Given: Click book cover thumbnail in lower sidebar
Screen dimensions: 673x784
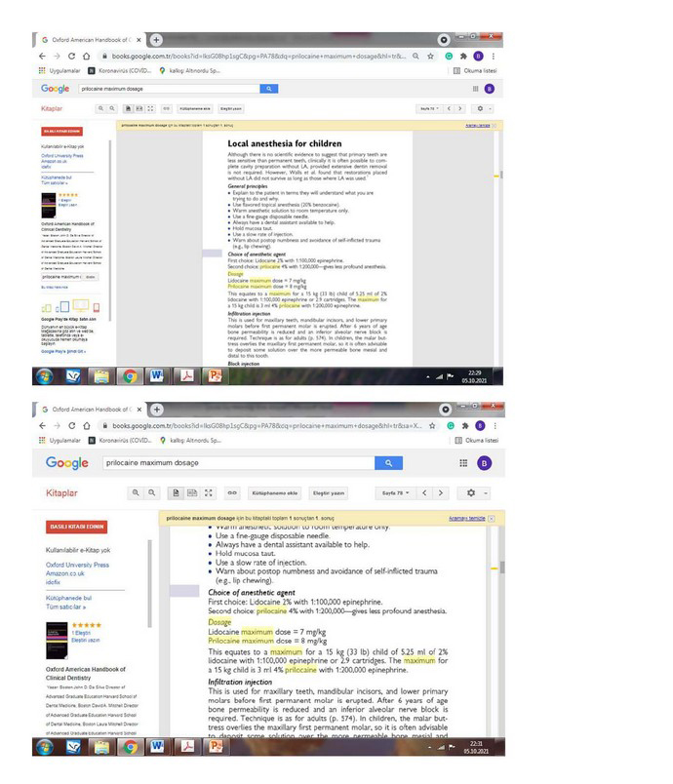Looking at the screenshot, I should click(57, 641).
